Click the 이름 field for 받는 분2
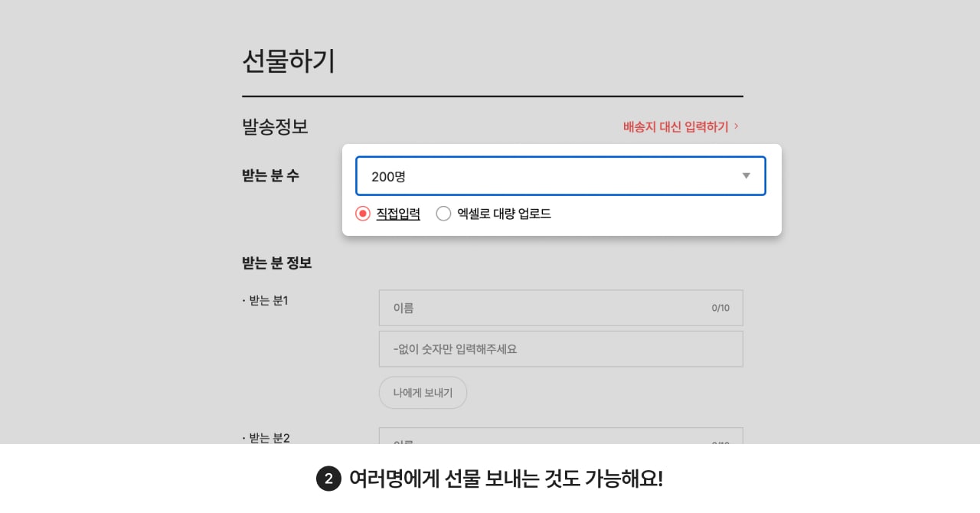 coord(560,436)
